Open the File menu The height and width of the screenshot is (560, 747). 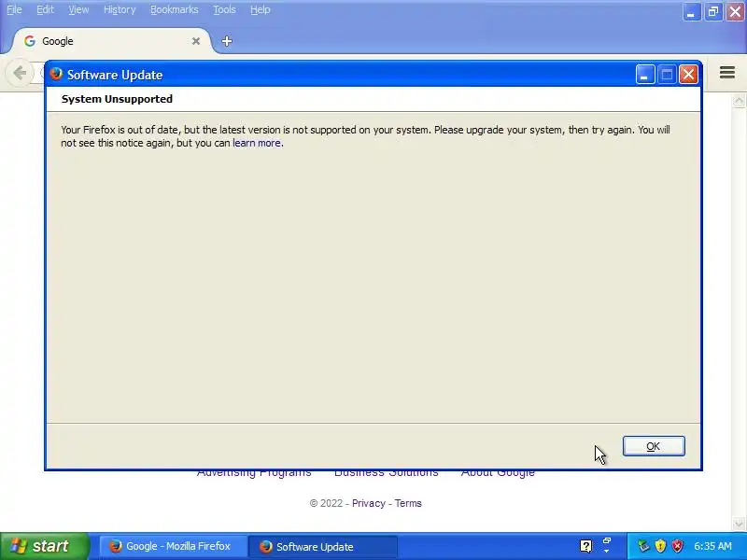coord(14,9)
